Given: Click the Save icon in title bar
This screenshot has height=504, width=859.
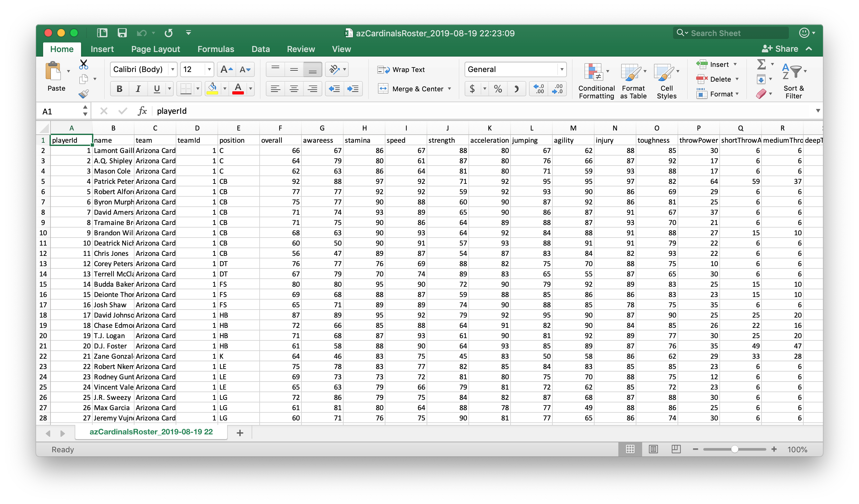Looking at the screenshot, I should tap(122, 33).
